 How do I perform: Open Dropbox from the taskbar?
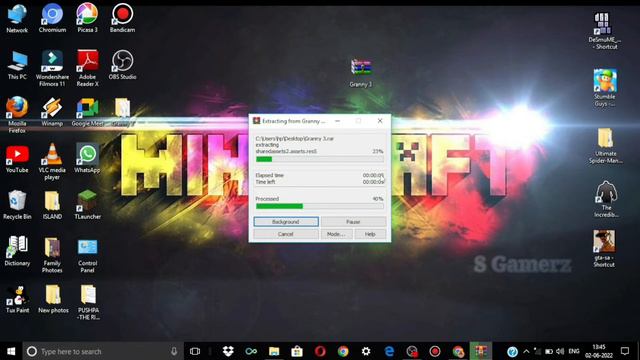[228, 351]
